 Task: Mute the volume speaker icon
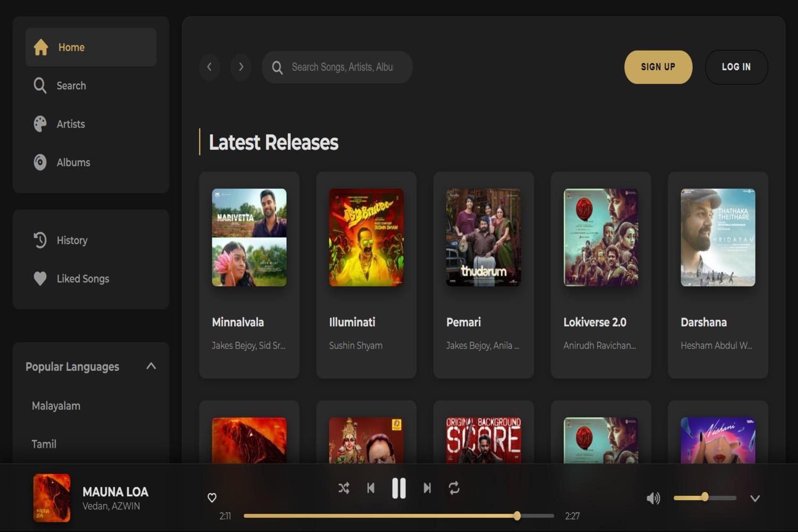pos(653,498)
